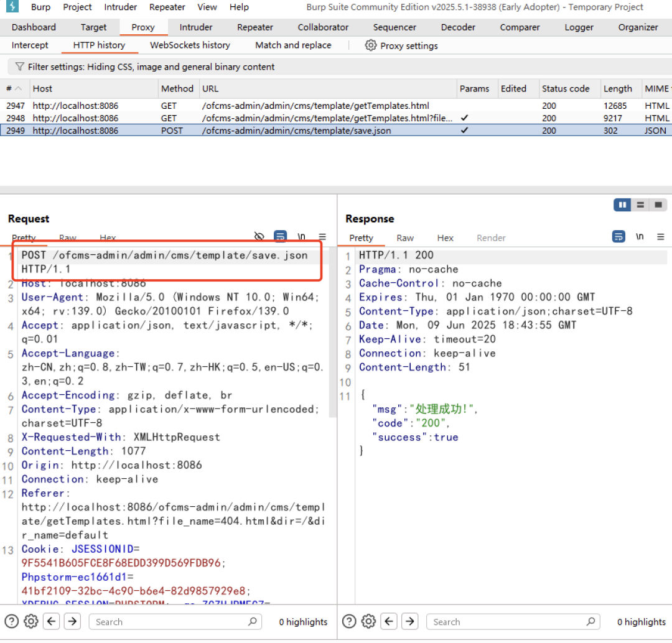This screenshot has height=643, width=672.
Task: Open the Help menu
Action: [x=239, y=7]
